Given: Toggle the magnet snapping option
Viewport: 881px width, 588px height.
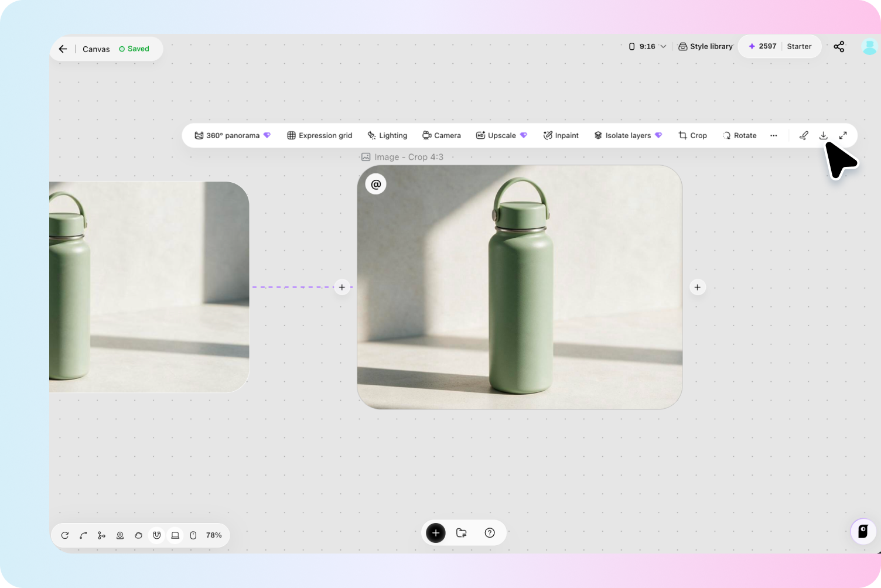Looking at the screenshot, I should 156,535.
